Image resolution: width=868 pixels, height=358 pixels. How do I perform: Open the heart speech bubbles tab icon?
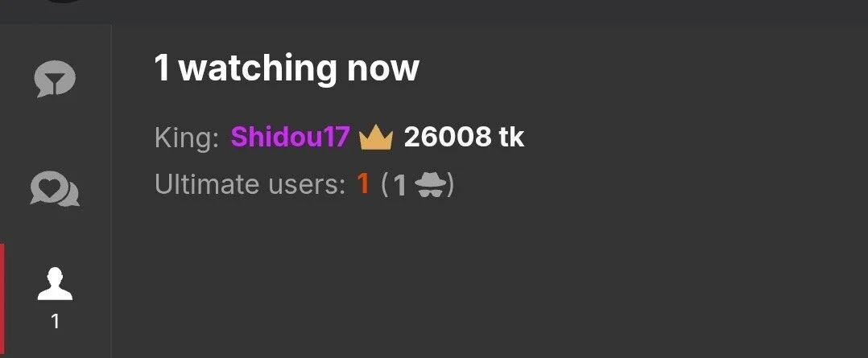55,189
